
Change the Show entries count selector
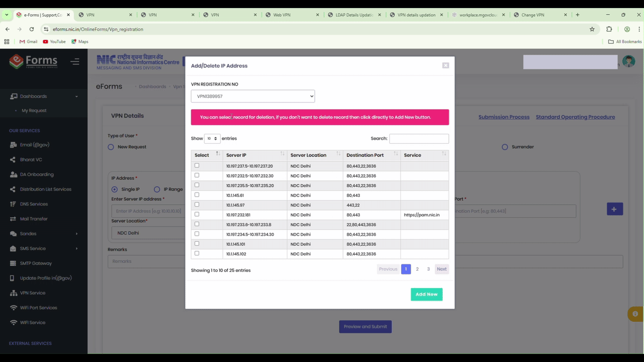click(212, 138)
